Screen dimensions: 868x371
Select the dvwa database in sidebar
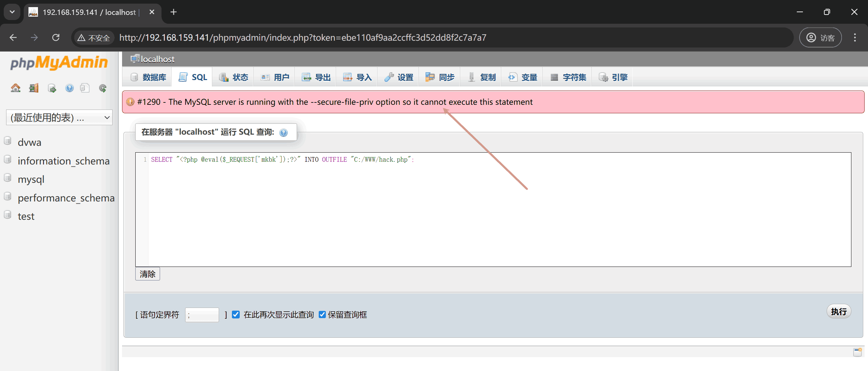coord(29,142)
